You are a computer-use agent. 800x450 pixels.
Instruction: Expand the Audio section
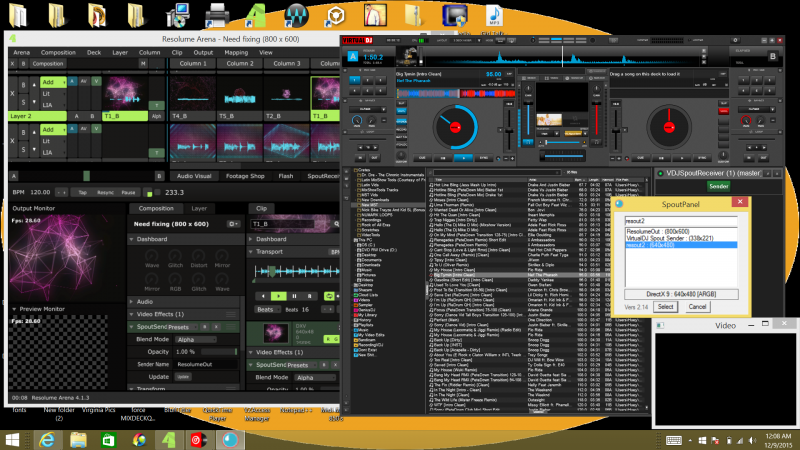pos(132,302)
